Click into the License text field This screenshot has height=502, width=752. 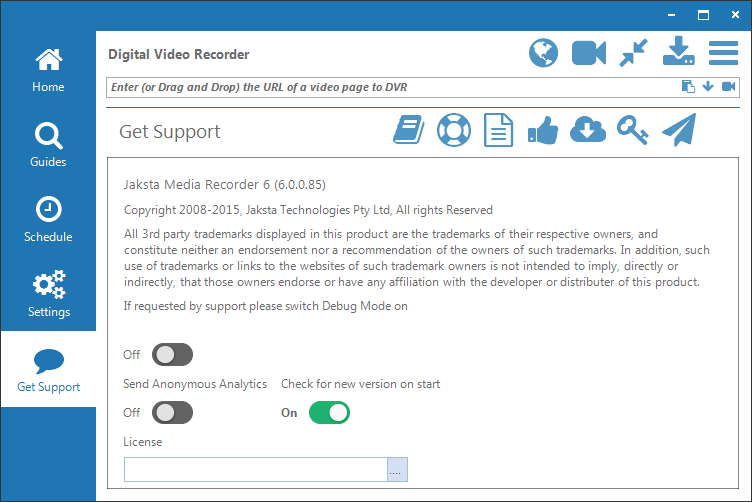[x=256, y=469]
